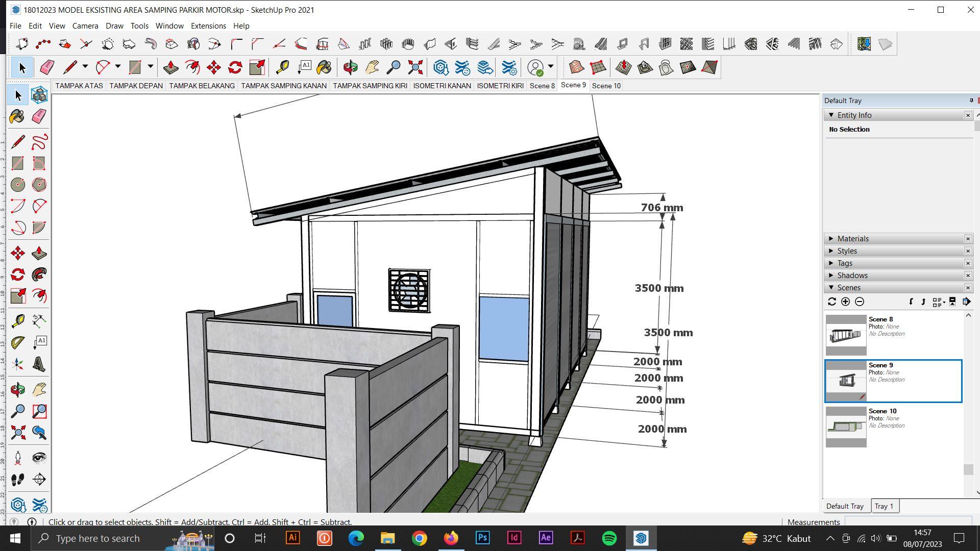The height and width of the screenshot is (551, 980).
Task: Collapse the Entity Info panel
Action: pyautogui.click(x=831, y=115)
